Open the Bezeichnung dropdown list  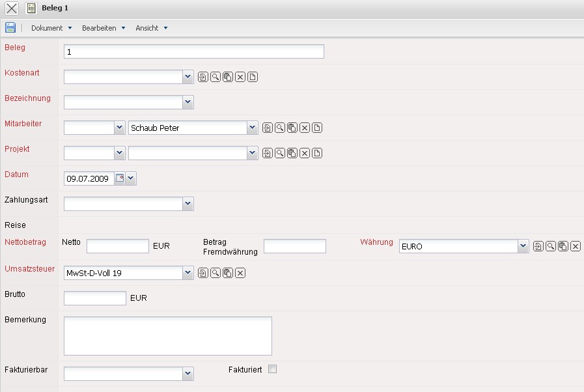click(188, 102)
